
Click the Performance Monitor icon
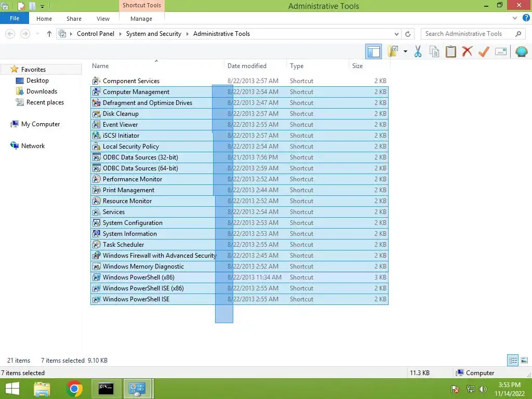tap(96, 179)
